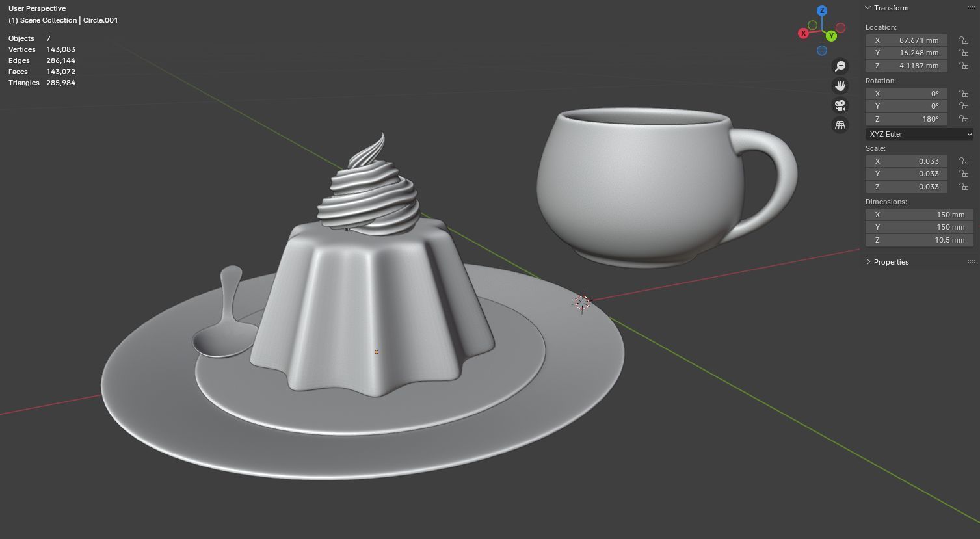Click the Objects count 7
The height and width of the screenshot is (539, 980).
point(48,38)
